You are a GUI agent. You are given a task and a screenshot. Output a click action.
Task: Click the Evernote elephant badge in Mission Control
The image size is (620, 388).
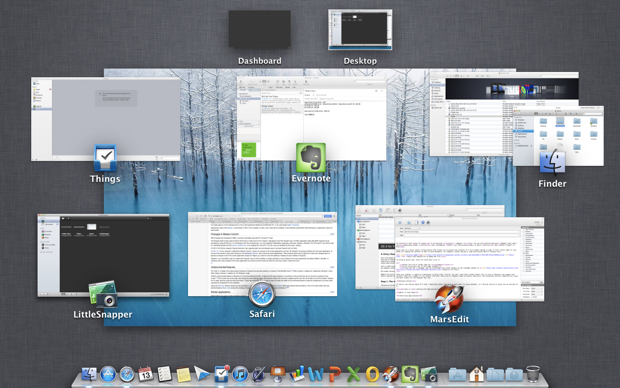[x=311, y=158]
